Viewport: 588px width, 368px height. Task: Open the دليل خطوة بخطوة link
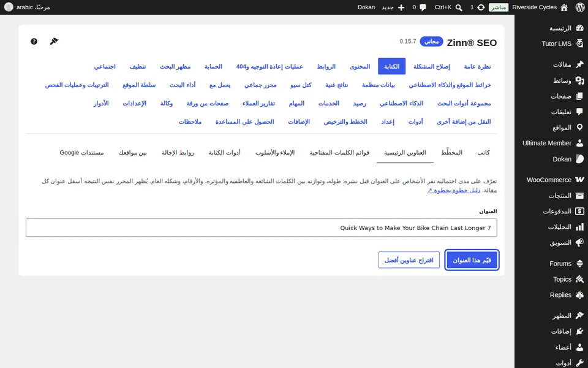[x=453, y=190]
